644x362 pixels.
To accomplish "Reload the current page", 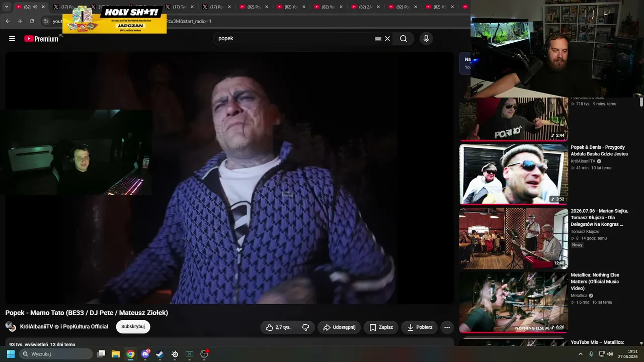I will pos(32,21).
